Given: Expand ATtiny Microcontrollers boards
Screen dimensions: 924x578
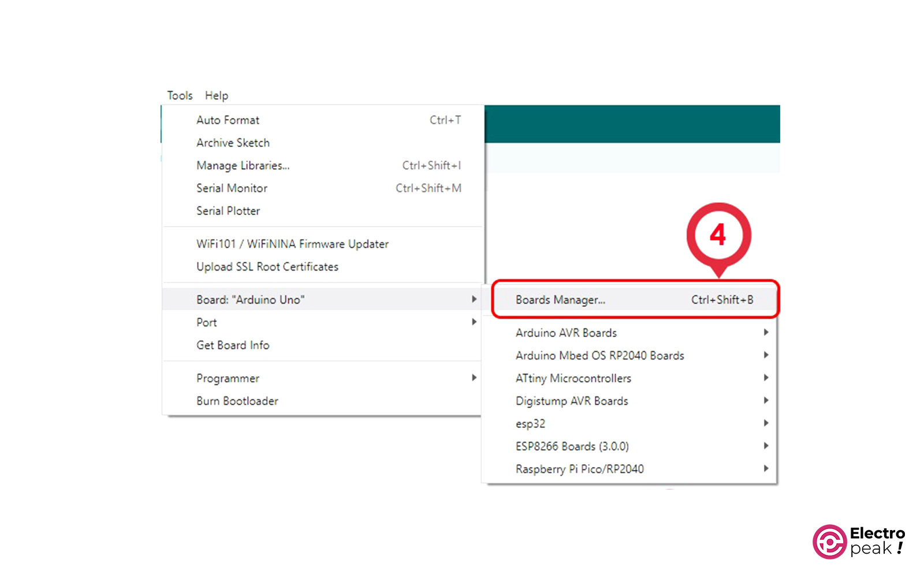Looking at the screenshot, I should coord(573,379).
